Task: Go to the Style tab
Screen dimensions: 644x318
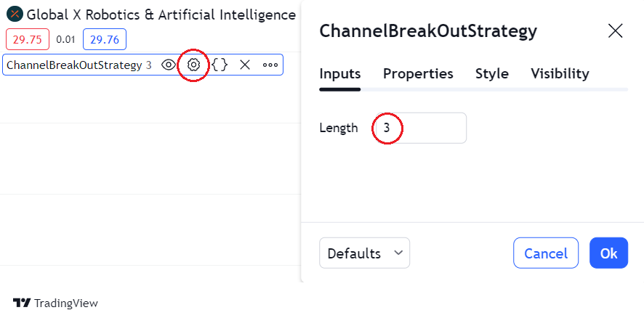Action: point(492,73)
